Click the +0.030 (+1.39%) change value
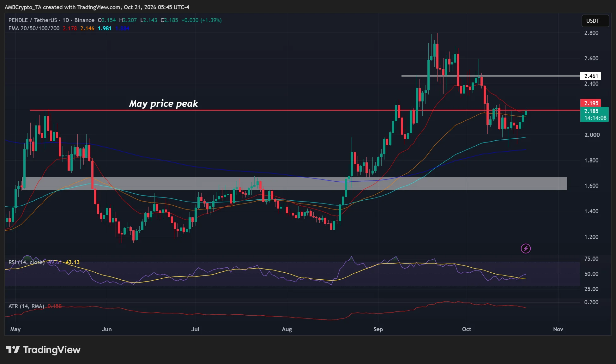 [202, 20]
